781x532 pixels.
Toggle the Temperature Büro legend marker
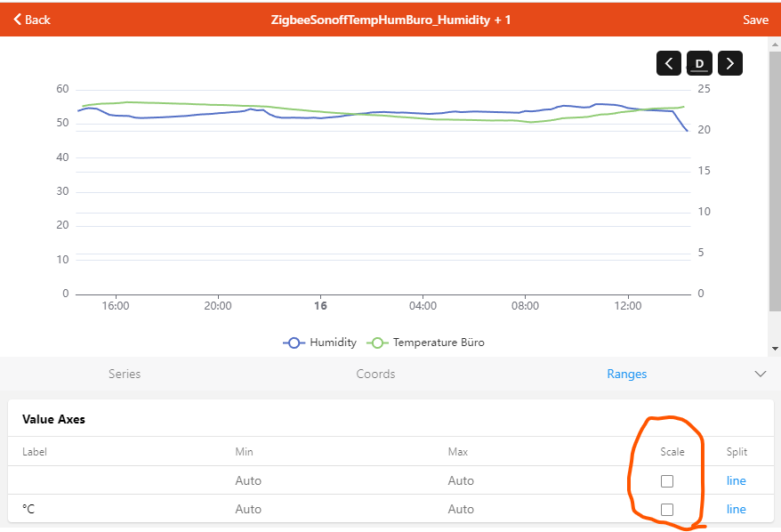point(379,343)
